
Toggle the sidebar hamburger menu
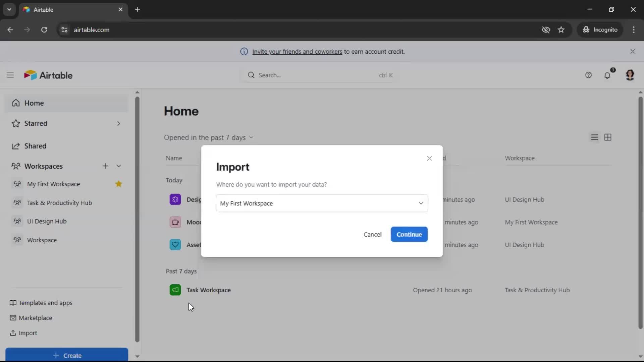coord(10,75)
